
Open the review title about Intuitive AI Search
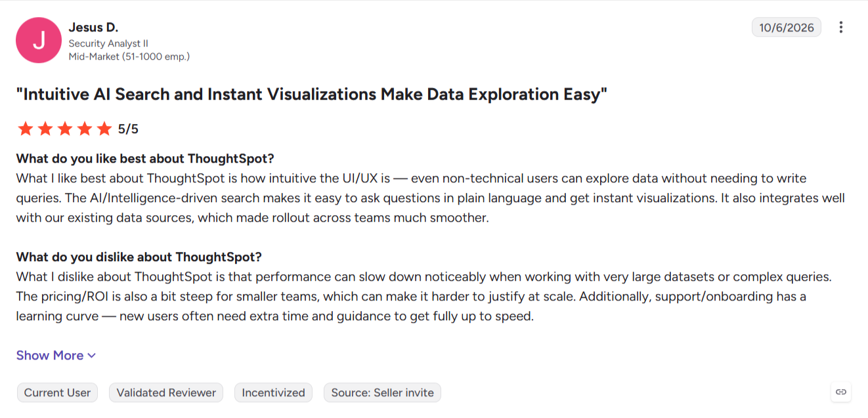pos(312,94)
